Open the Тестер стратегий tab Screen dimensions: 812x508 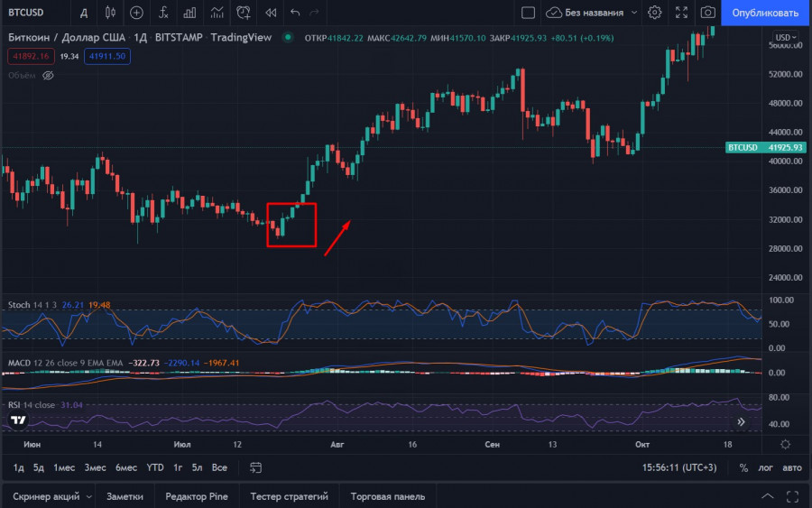click(289, 496)
